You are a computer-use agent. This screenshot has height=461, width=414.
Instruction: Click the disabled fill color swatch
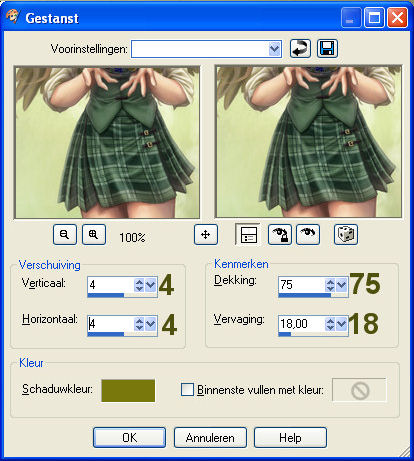(359, 390)
